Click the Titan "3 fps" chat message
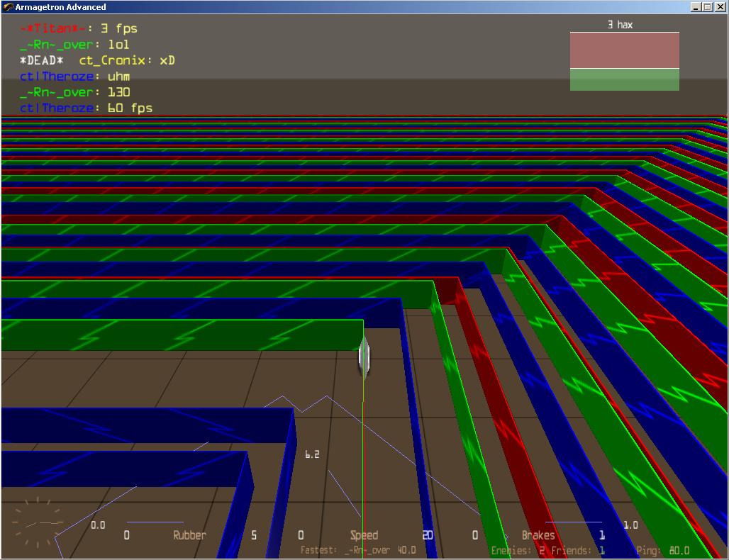729x560 pixels. [79, 29]
